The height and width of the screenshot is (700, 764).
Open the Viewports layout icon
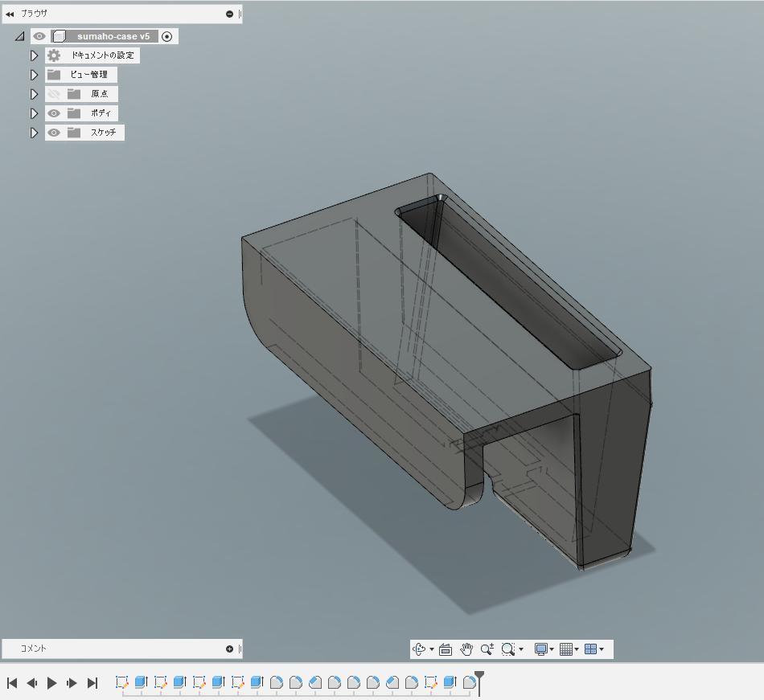590,649
